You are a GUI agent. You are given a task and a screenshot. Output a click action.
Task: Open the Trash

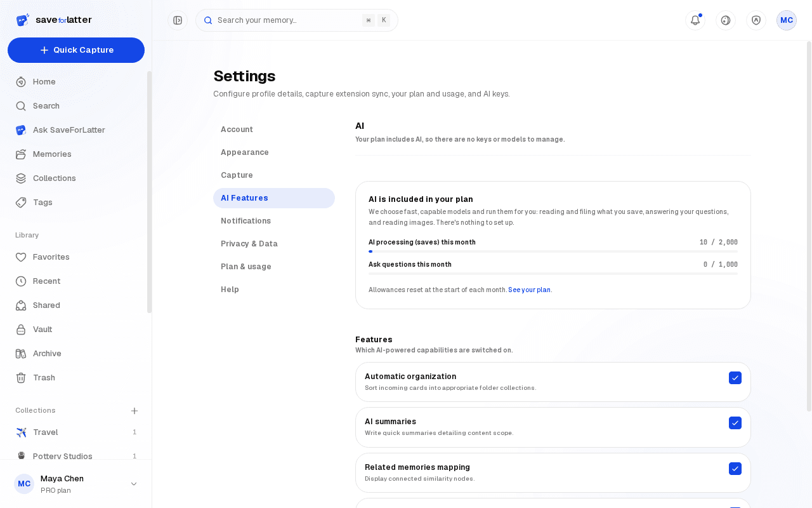[x=76, y=378]
